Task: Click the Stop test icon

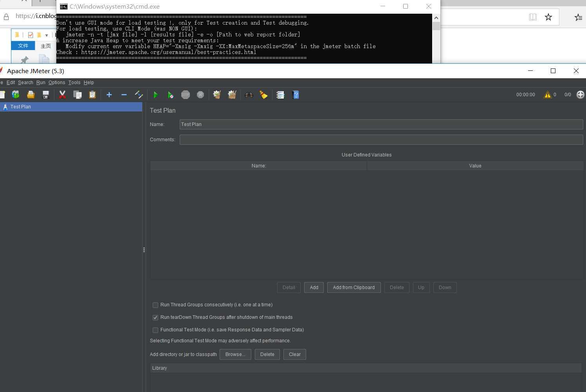Action: [186, 95]
